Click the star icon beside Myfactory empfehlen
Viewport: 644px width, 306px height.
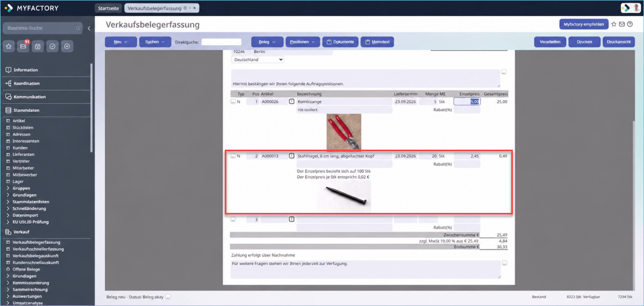click(614, 24)
